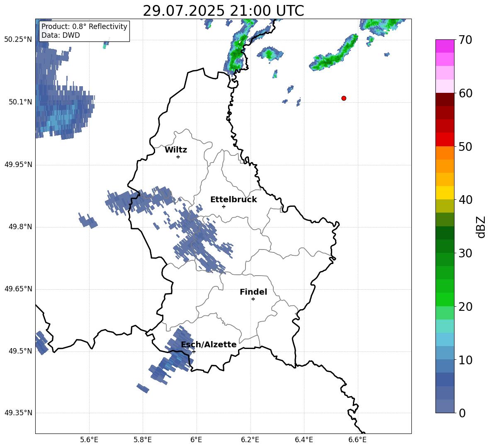Click the 5.8°E longitude label

pos(143,440)
